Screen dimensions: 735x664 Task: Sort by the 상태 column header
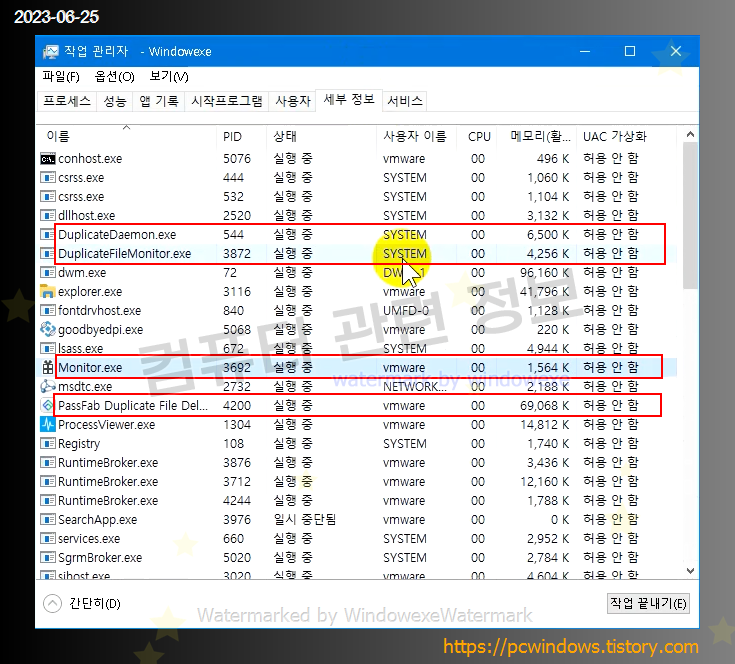click(321, 136)
